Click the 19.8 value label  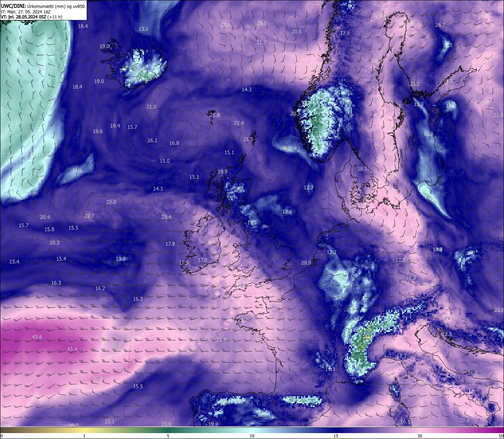coord(213,424)
